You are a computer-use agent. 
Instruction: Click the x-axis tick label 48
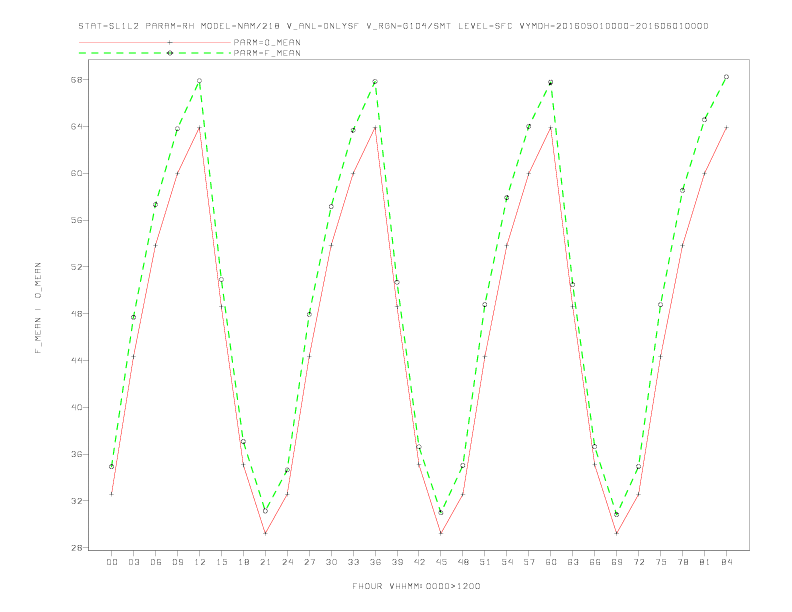click(x=463, y=562)
